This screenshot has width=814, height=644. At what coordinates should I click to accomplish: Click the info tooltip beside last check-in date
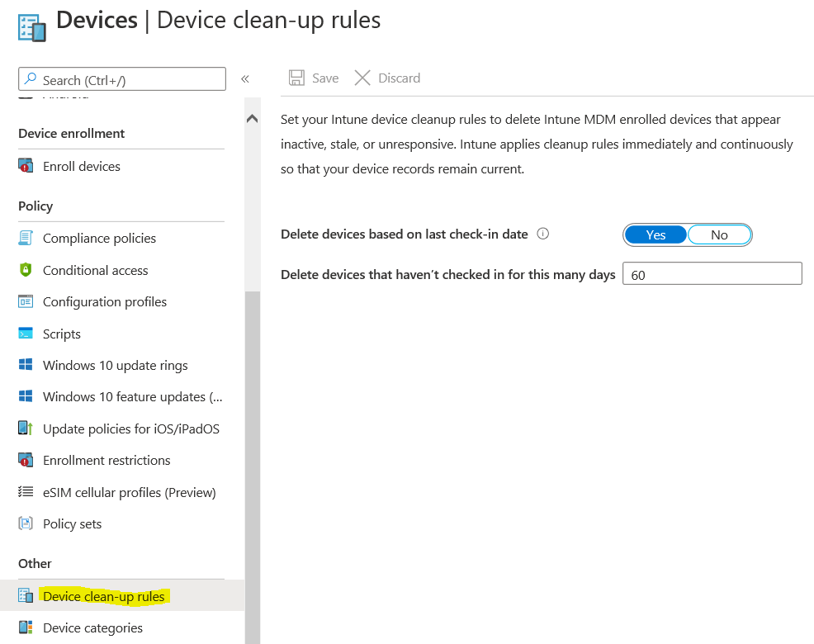click(542, 234)
